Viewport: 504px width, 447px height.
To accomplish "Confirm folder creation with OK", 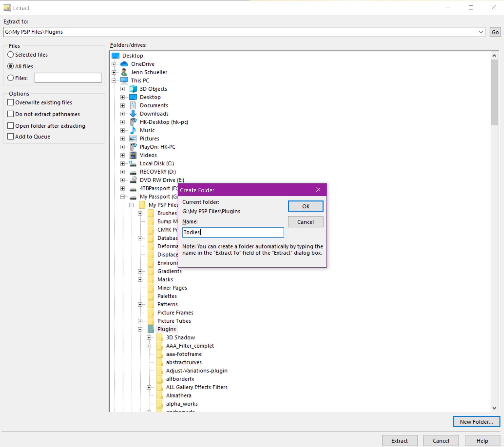I will click(x=305, y=206).
